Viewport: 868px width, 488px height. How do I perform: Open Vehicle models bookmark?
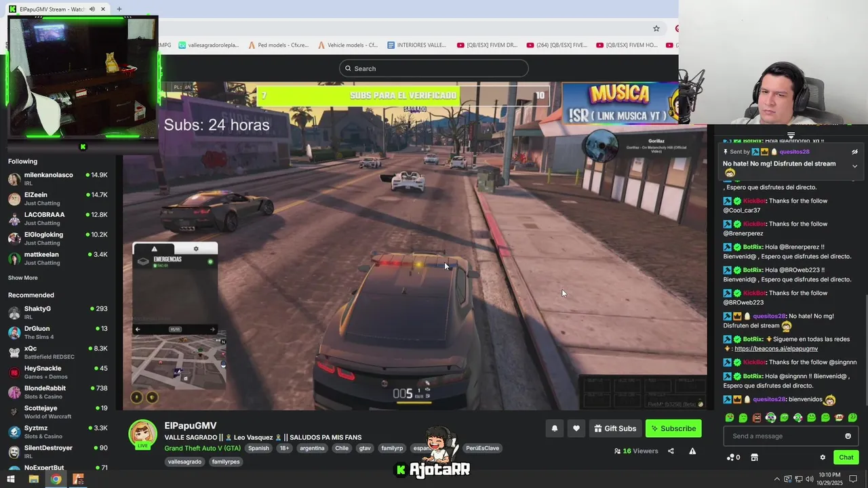(347, 45)
